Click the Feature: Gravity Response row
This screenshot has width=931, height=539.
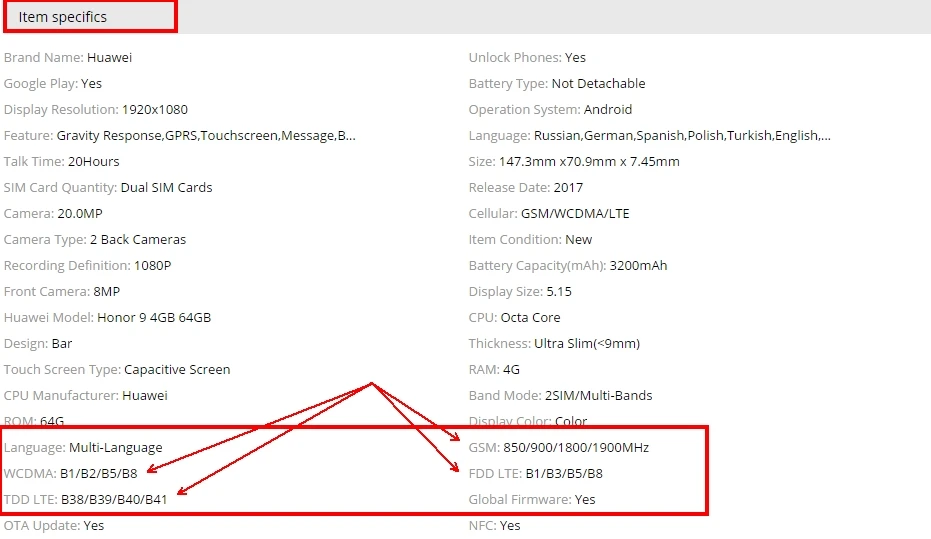coord(179,136)
